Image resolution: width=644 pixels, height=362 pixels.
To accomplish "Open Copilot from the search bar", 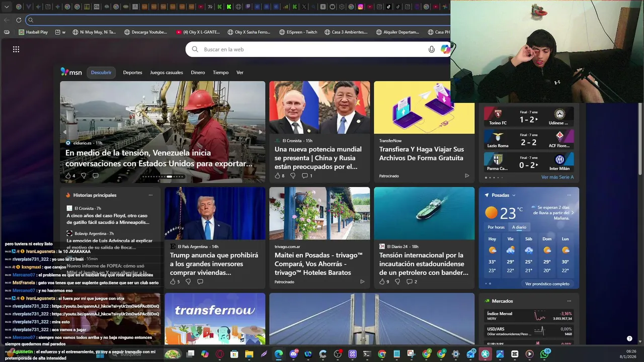I will click(x=445, y=49).
